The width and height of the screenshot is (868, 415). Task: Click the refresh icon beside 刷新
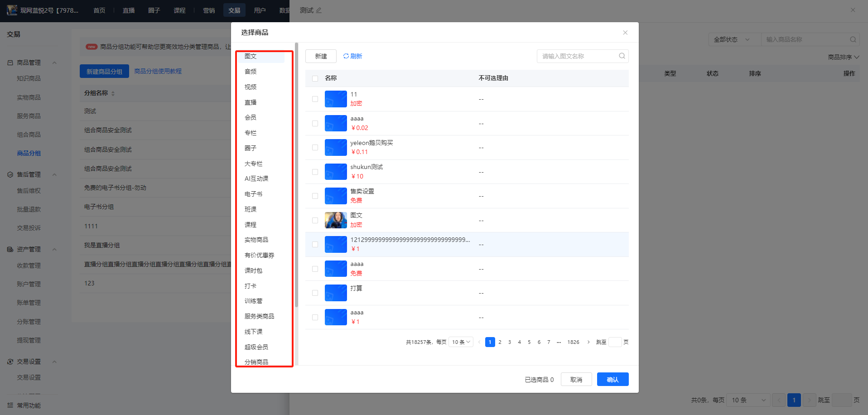click(346, 56)
